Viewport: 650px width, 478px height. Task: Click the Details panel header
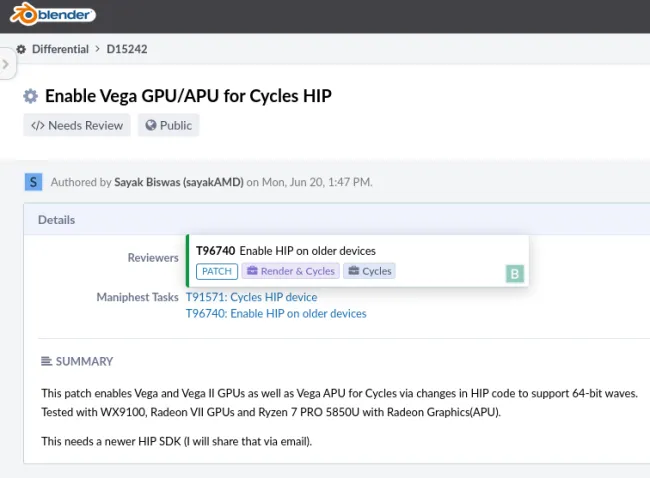click(x=56, y=219)
